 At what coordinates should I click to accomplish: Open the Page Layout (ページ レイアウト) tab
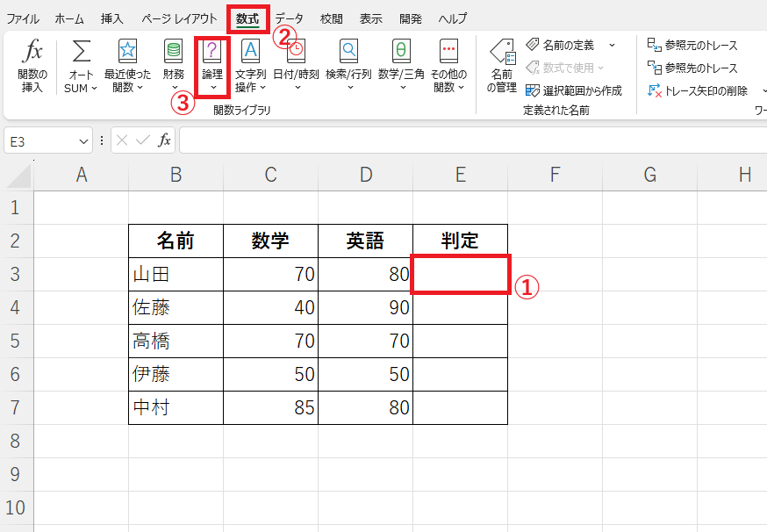click(179, 18)
